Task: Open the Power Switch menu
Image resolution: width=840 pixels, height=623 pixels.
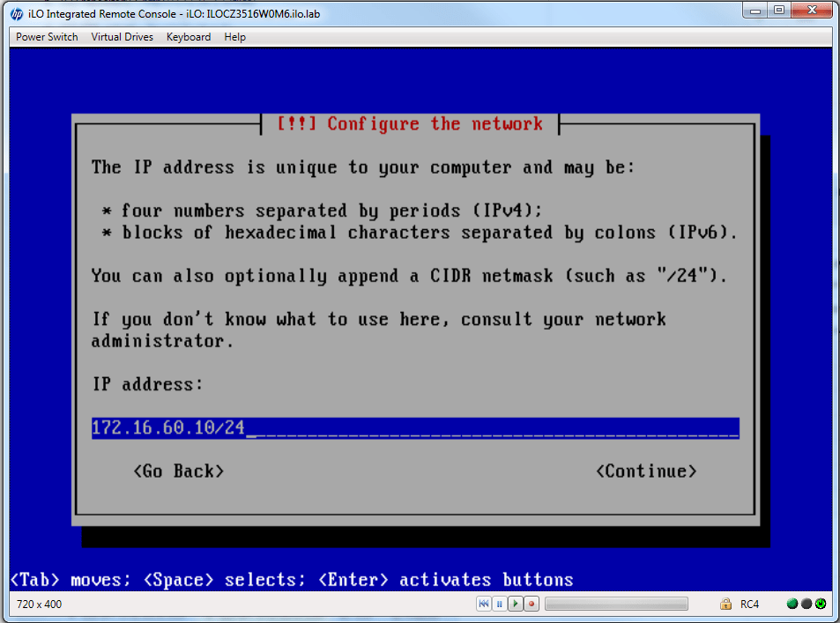Action: (47, 37)
